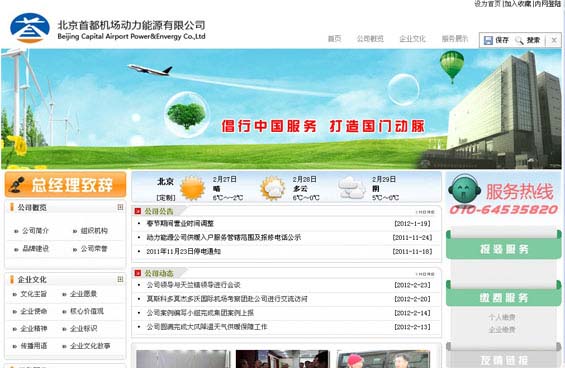Open MORE for the 公司动态 section

pos(425,274)
